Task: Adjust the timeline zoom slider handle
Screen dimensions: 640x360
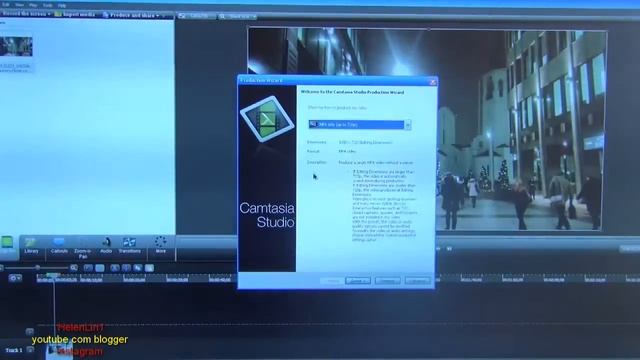Action: pyautogui.click(x=37, y=268)
